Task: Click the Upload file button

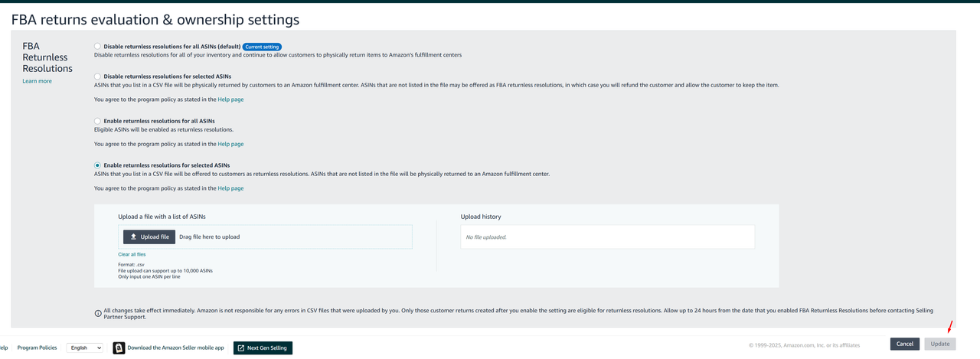Action: pyautogui.click(x=149, y=237)
